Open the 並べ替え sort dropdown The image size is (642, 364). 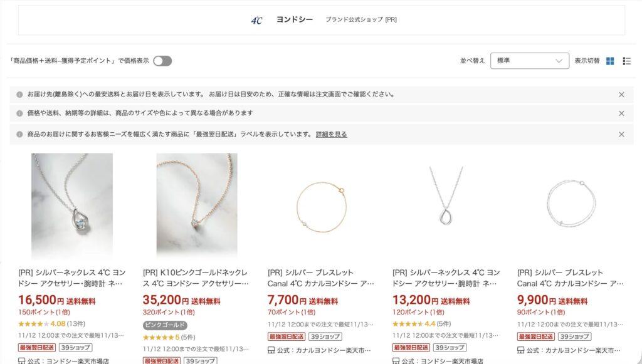pyautogui.click(x=529, y=61)
